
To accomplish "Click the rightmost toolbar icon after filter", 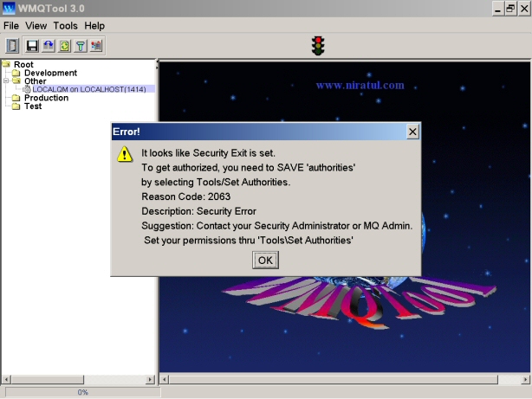I will [x=96, y=46].
